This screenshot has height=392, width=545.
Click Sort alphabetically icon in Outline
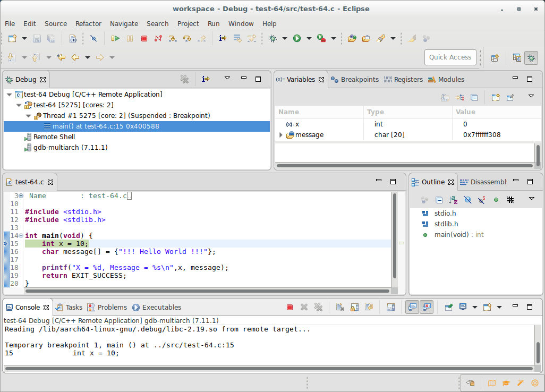[453, 200]
